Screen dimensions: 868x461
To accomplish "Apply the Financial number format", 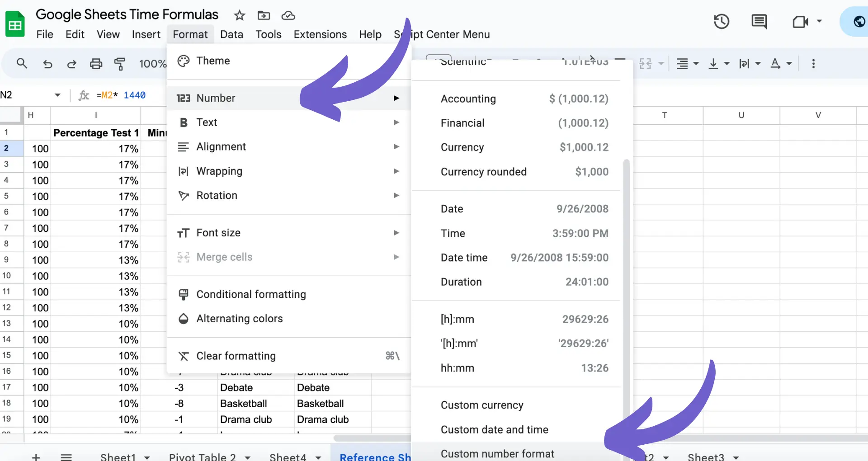I will coord(517,123).
